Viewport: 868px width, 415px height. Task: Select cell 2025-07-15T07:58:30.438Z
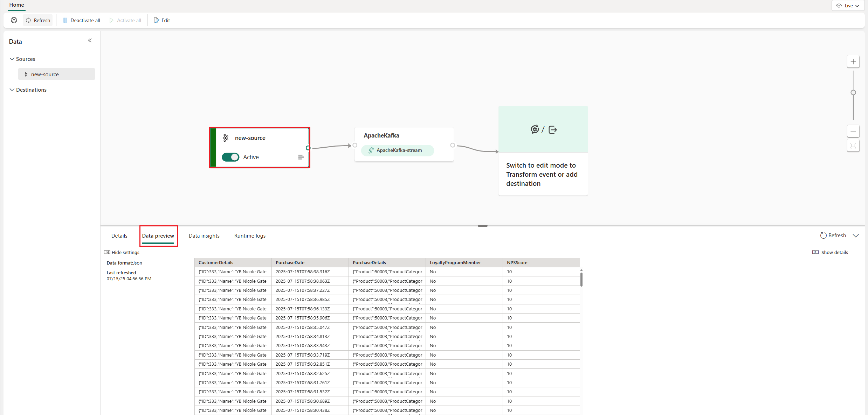pos(310,410)
